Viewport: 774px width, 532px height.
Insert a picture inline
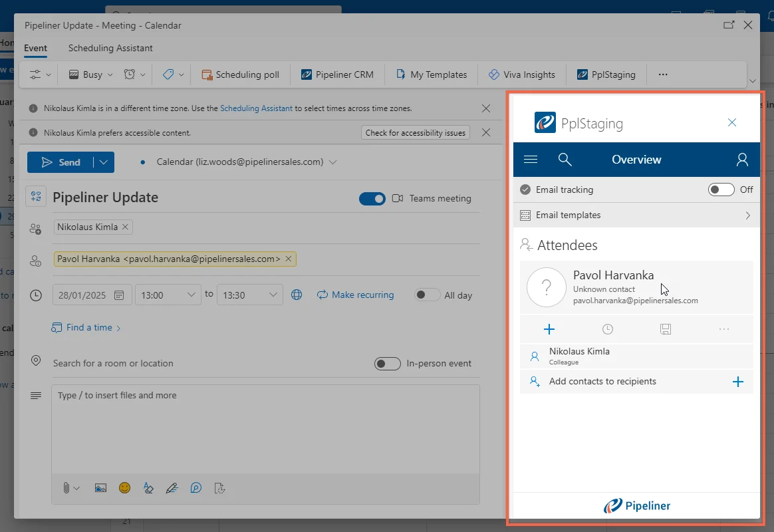point(100,488)
